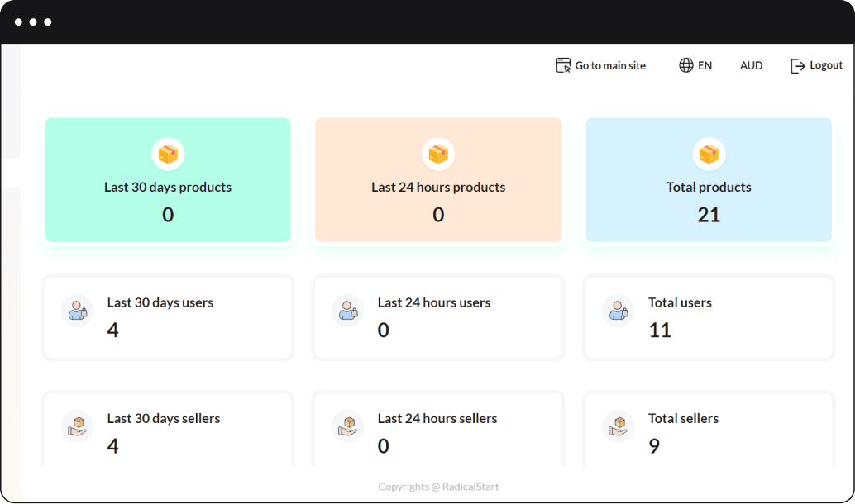Image resolution: width=855 pixels, height=504 pixels.
Task: Open the AUD currency selector
Action: click(751, 64)
